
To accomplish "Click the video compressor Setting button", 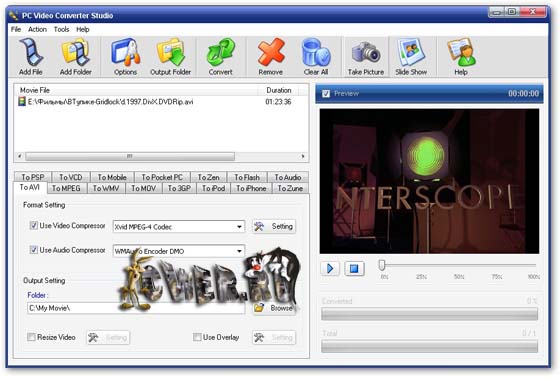I will click(x=274, y=226).
